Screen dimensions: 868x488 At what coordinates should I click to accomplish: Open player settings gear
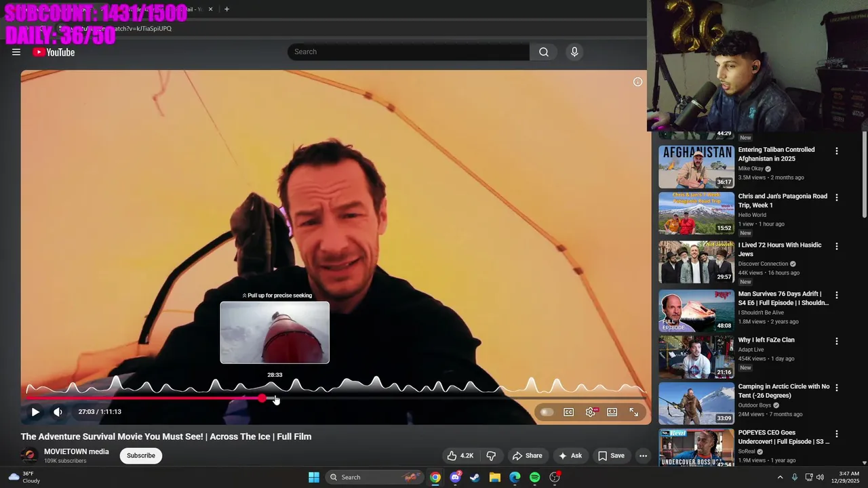click(x=591, y=412)
